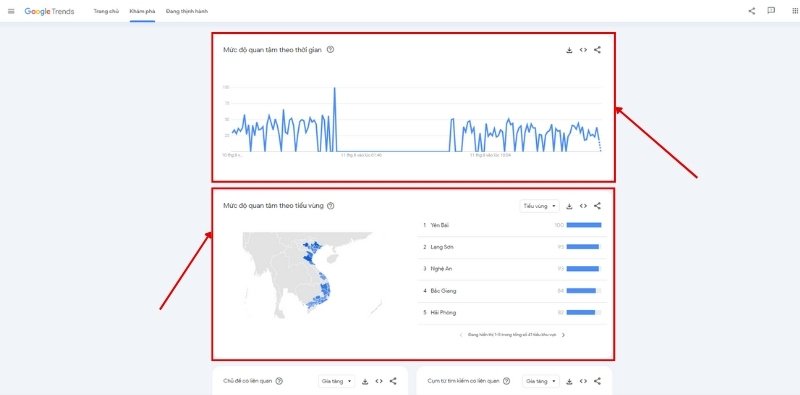Share the interest over time chart
This screenshot has width=800, height=395.
[597, 50]
